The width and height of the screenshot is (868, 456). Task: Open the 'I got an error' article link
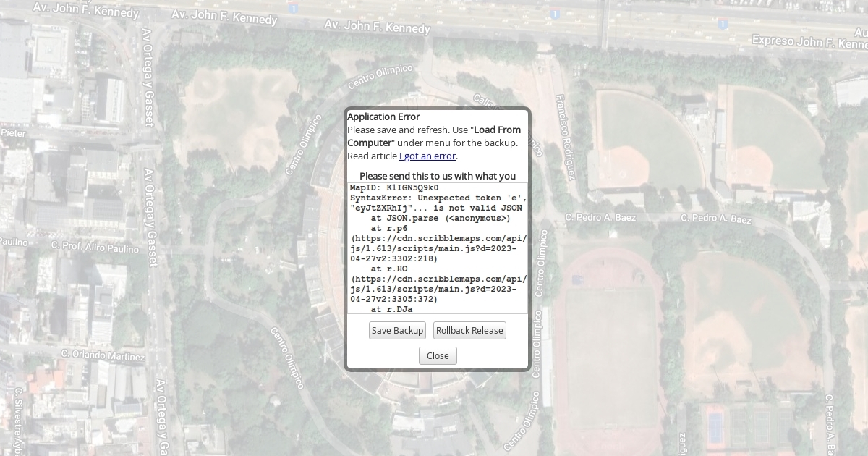(x=427, y=156)
